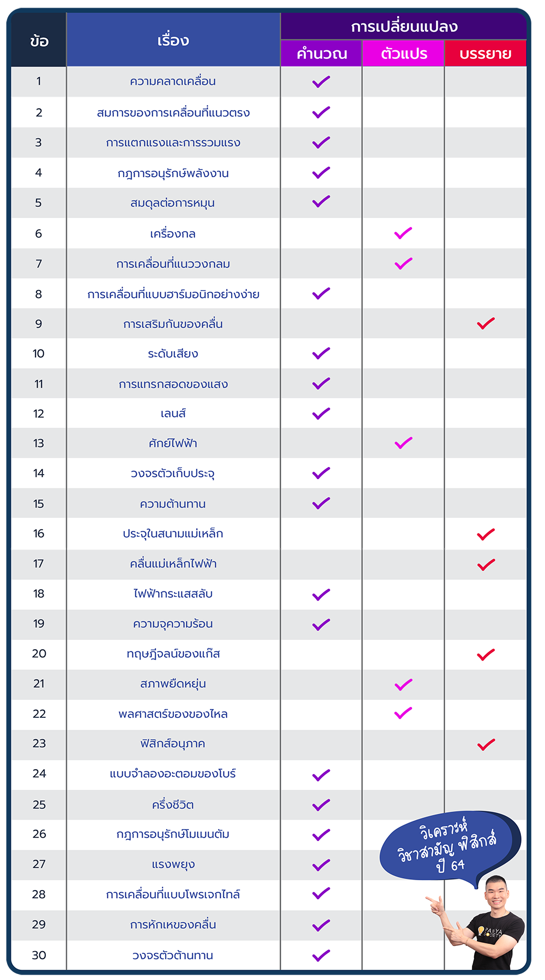Click the purple checkmark for ครึ่งชีวิต
The image size is (545, 980).
[321, 804]
